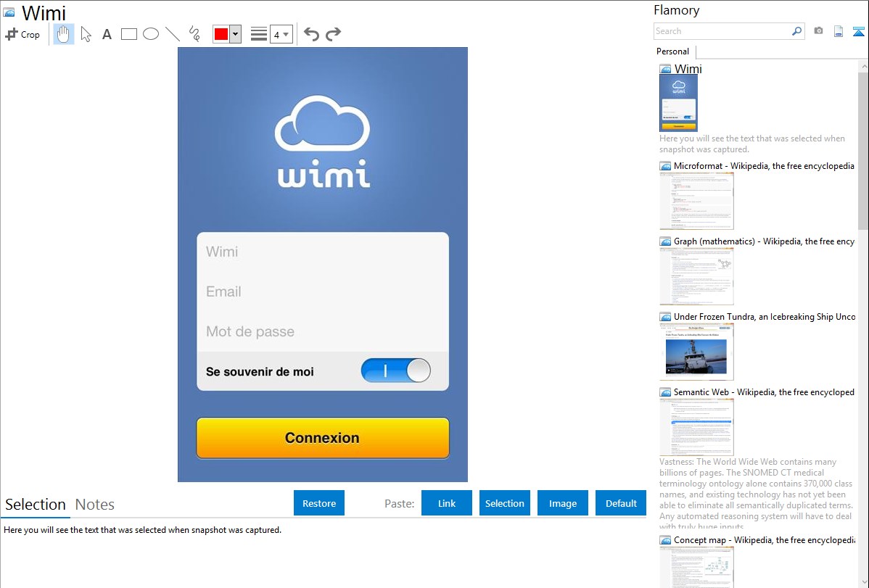Open the Semantic Web snapshot thumbnail
This screenshot has width=869, height=588.
tap(696, 427)
